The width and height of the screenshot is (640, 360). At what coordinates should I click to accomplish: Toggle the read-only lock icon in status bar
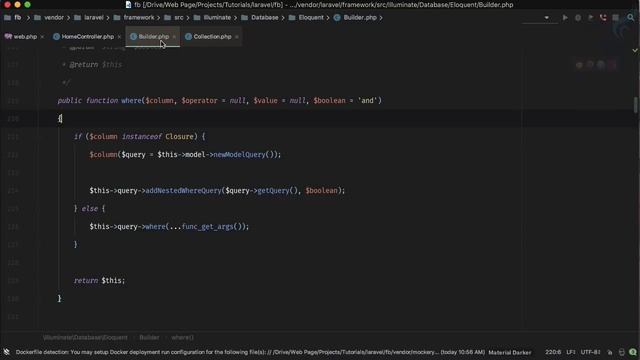tap(610, 352)
